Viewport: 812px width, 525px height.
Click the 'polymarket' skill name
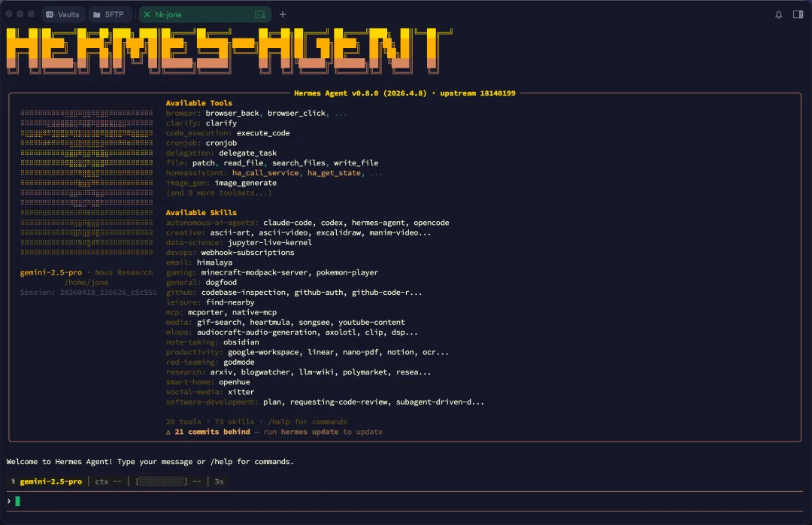[365, 372]
